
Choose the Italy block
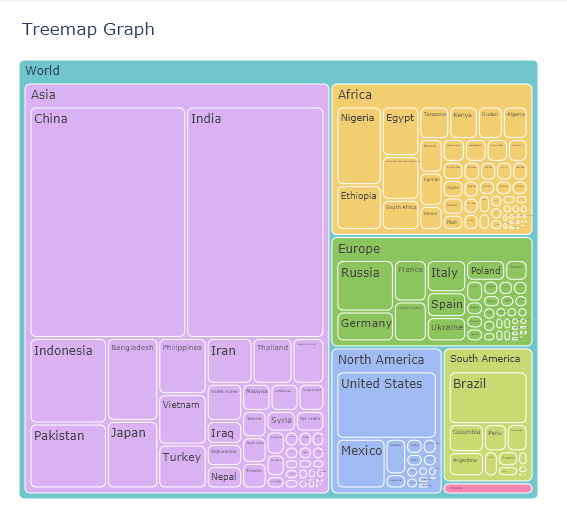pos(446,276)
